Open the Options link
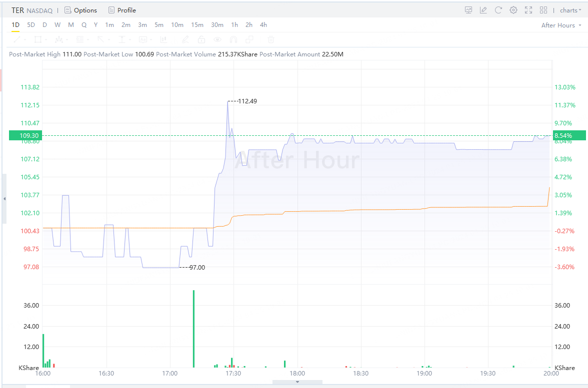The width and height of the screenshot is (588, 388). [85, 10]
